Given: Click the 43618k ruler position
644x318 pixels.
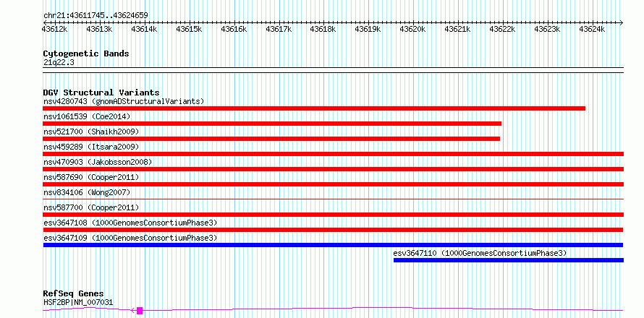Looking at the screenshot, I should 323,29.
